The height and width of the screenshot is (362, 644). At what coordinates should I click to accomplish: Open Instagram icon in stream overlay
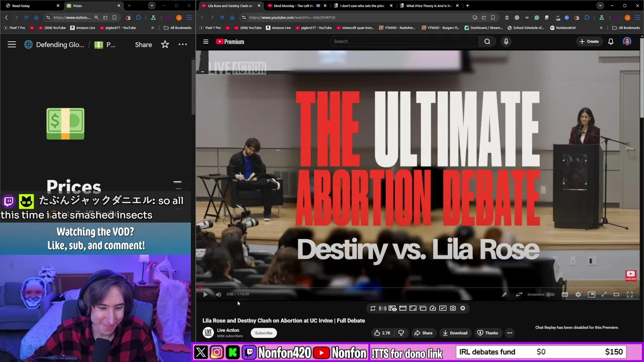click(217, 352)
